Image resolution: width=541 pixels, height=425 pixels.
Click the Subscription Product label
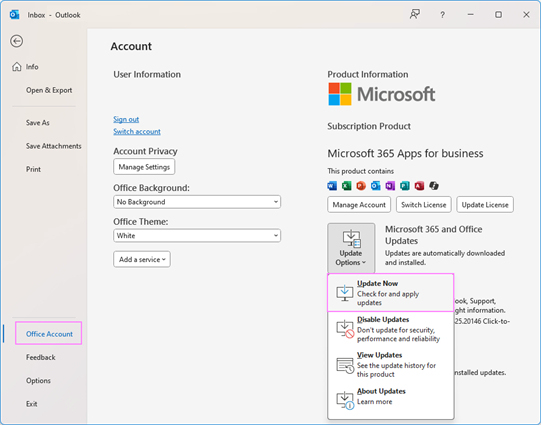(369, 126)
